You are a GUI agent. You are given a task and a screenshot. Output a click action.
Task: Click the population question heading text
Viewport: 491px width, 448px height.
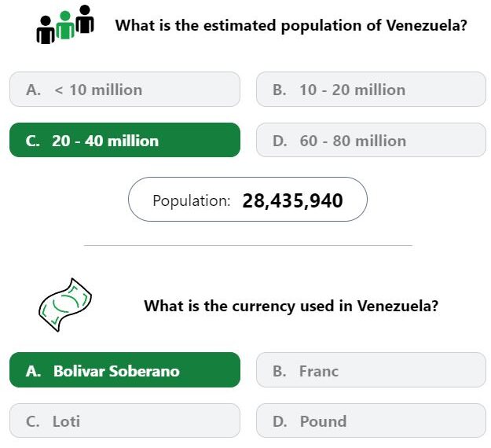291,25
